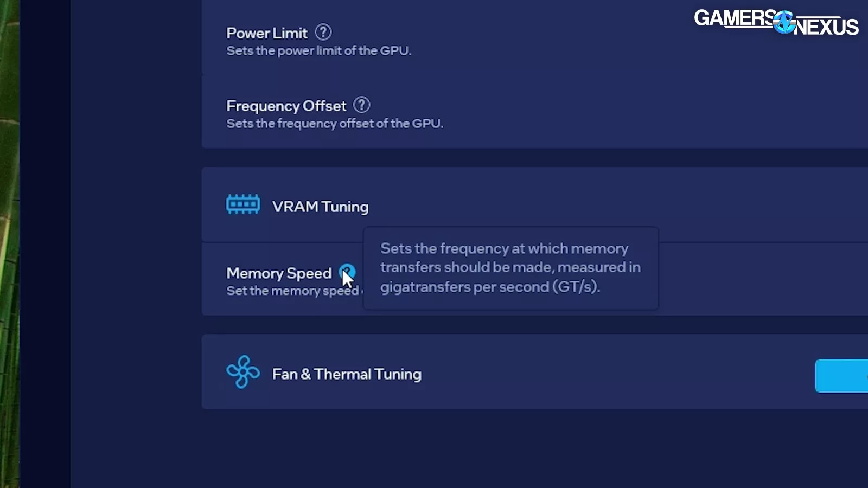Click the "Set the memory speed" description text

click(292, 291)
